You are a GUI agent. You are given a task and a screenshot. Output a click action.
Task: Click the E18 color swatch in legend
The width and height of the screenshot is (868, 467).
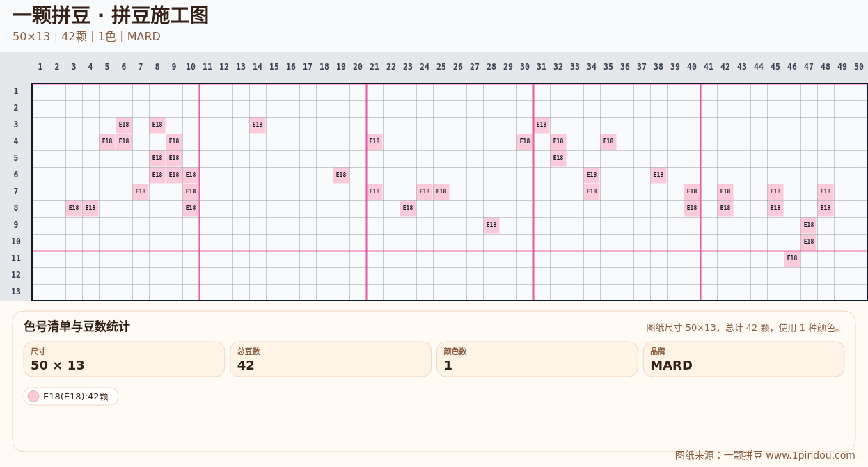[33, 397]
